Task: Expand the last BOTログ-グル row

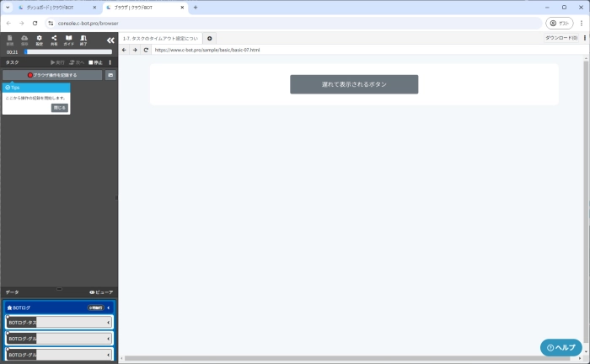Action: point(108,355)
